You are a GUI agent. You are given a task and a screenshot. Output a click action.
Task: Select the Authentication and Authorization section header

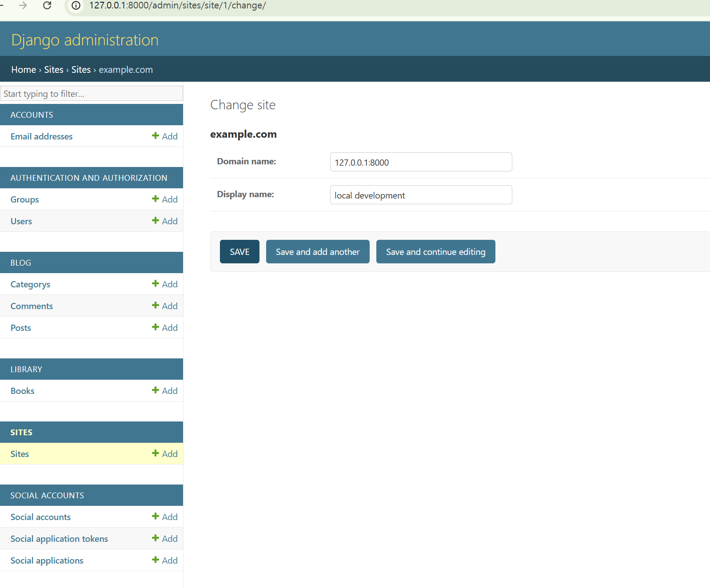pyautogui.click(x=89, y=178)
